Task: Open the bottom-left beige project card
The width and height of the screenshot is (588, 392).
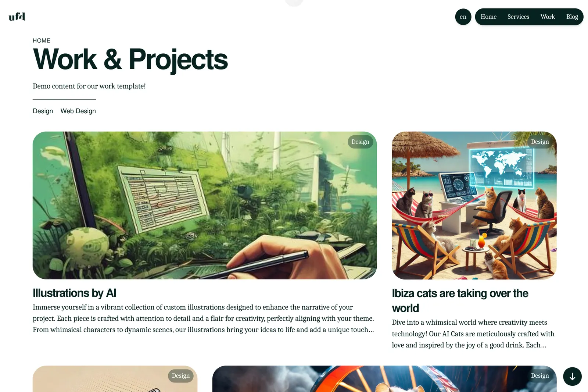Action: (x=115, y=379)
